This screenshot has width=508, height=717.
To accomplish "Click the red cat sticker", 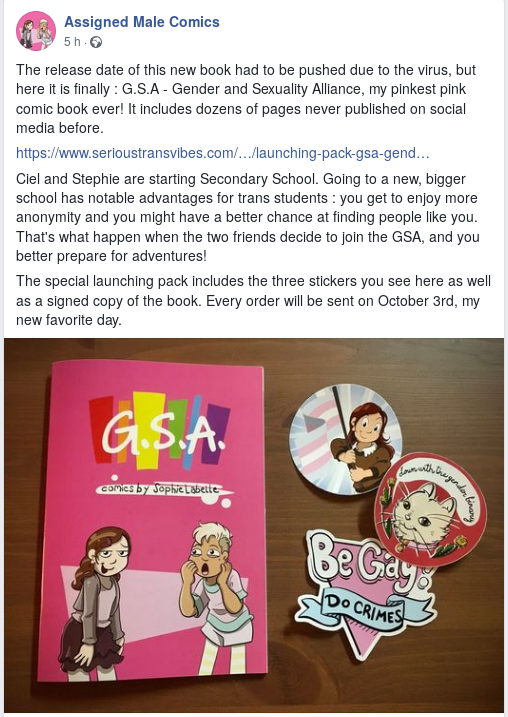I will tap(430, 508).
